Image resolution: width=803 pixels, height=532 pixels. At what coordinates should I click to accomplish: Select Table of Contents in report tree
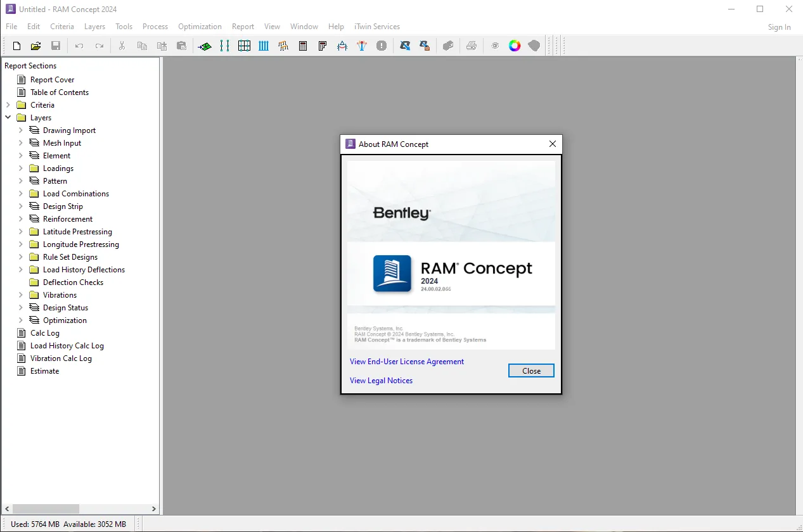pos(60,92)
